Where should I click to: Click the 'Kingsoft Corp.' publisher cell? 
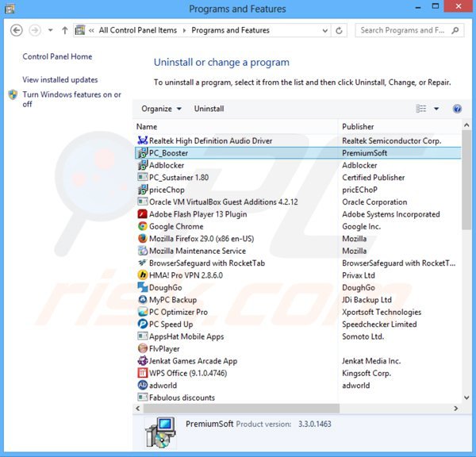(x=367, y=373)
